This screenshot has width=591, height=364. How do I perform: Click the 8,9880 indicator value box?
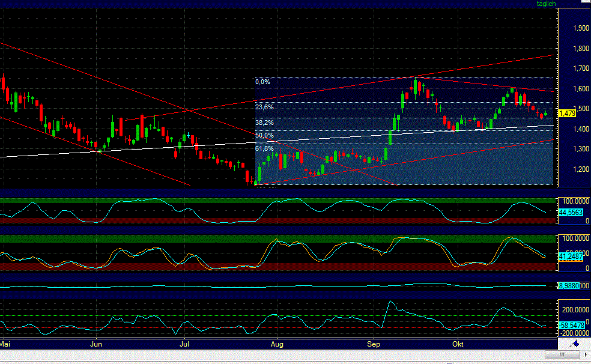568,286
